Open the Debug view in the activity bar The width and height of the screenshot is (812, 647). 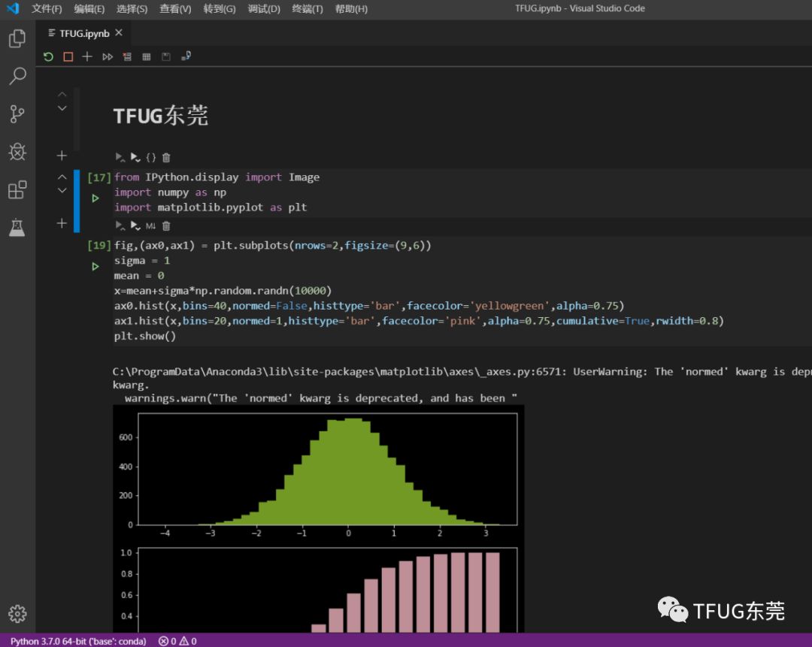click(x=17, y=152)
